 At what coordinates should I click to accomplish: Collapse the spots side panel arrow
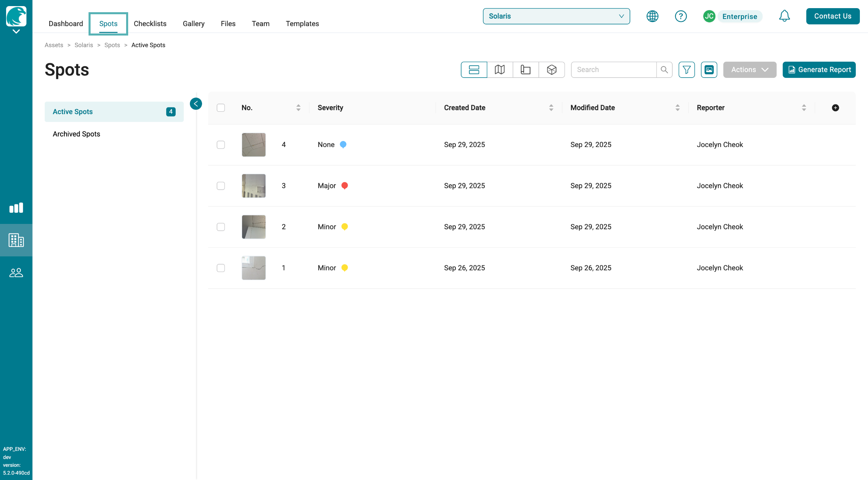click(x=196, y=104)
